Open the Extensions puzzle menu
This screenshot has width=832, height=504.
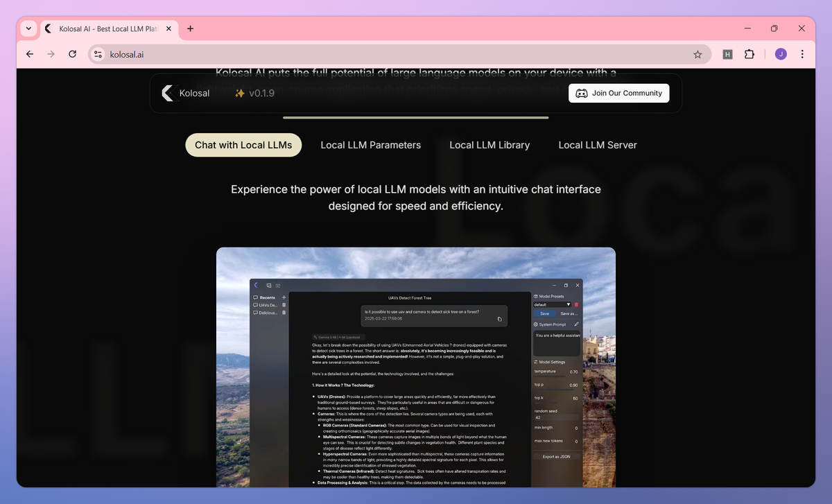749,54
